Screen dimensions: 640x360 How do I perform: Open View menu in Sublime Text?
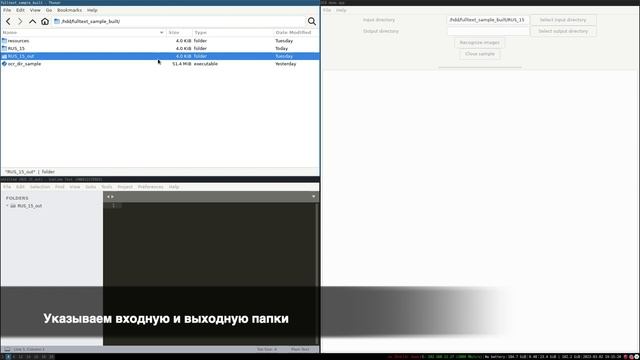(75, 187)
